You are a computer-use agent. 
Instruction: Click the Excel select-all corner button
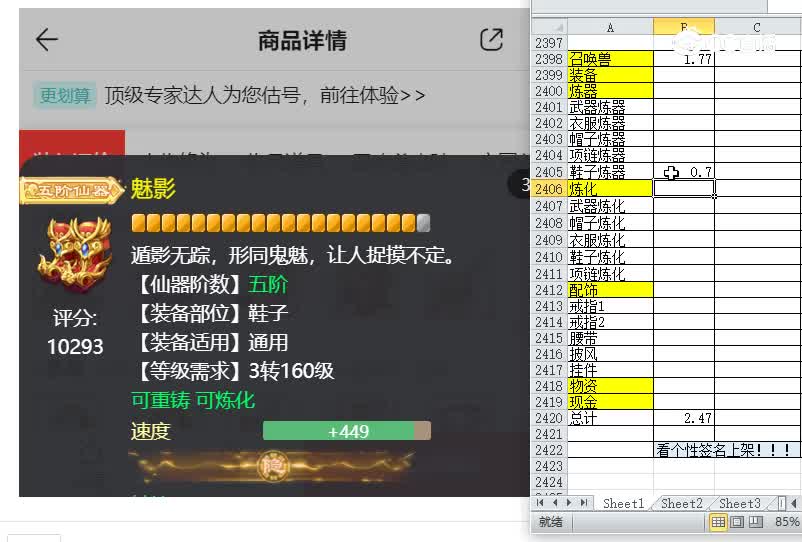point(550,27)
